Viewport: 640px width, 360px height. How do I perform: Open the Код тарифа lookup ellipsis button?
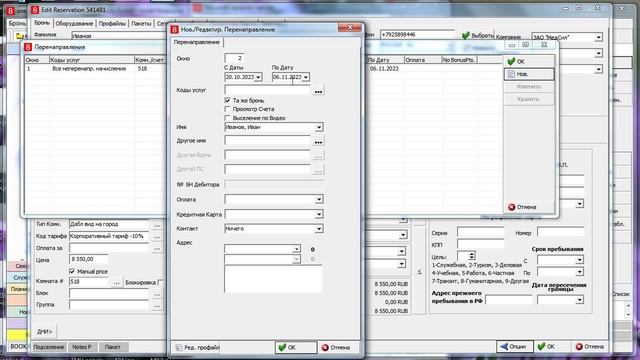(157, 237)
